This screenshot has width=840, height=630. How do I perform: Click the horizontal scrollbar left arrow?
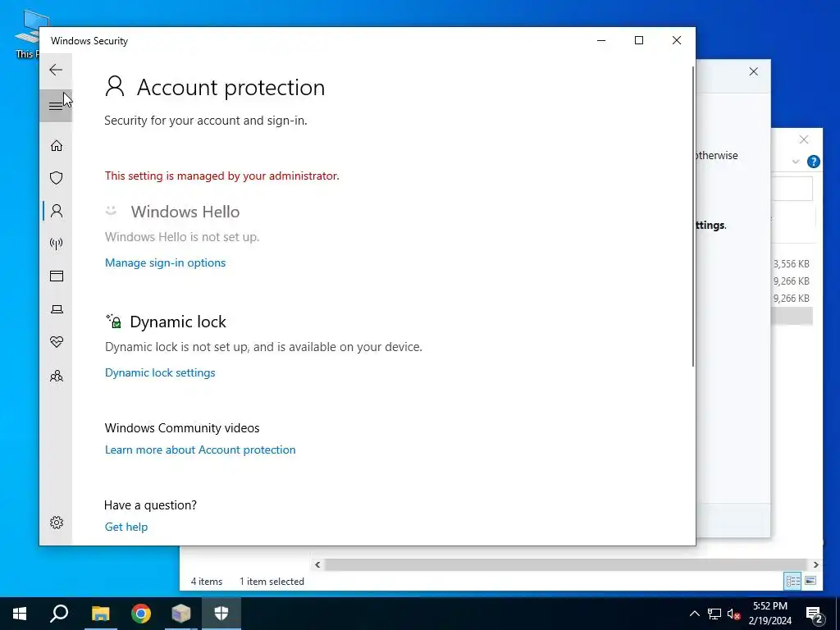coord(317,564)
